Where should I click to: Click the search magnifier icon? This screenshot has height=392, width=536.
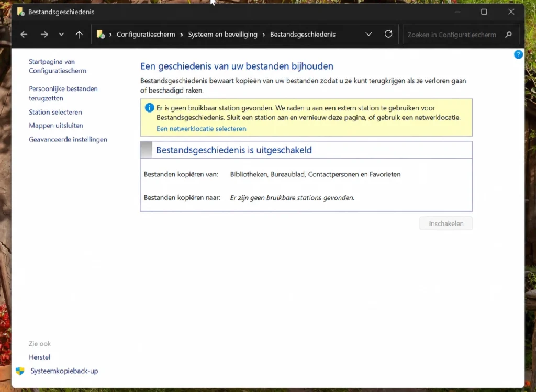pyautogui.click(x=509, y=35)
